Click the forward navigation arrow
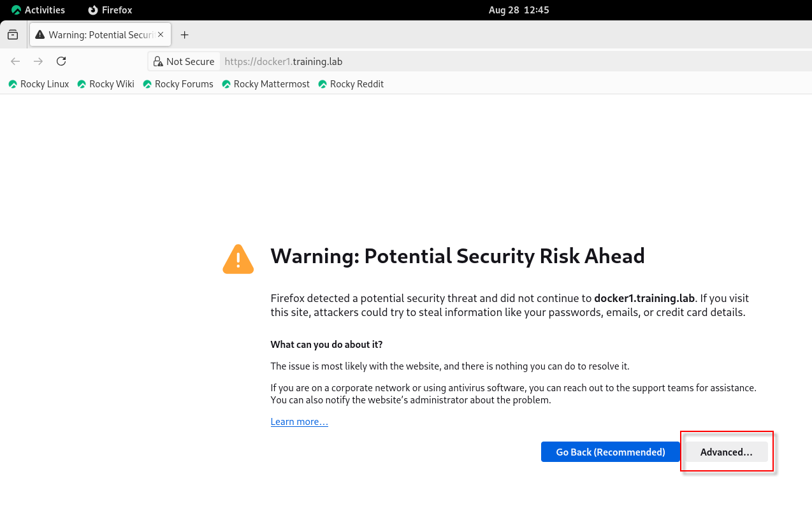This screenshot has height=511, width=812. click(x=38, y=61)
